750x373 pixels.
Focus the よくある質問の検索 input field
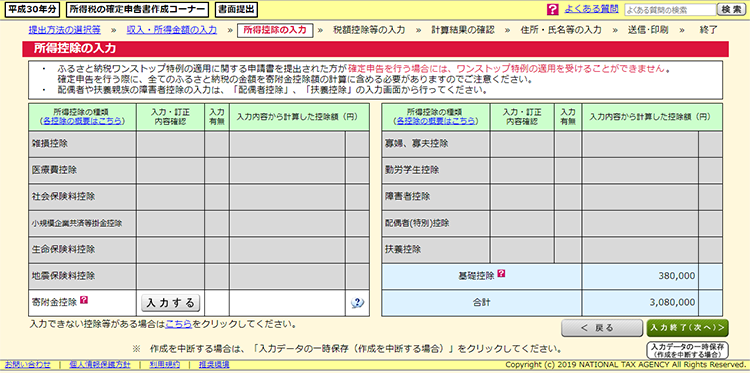tap(670, 10)
